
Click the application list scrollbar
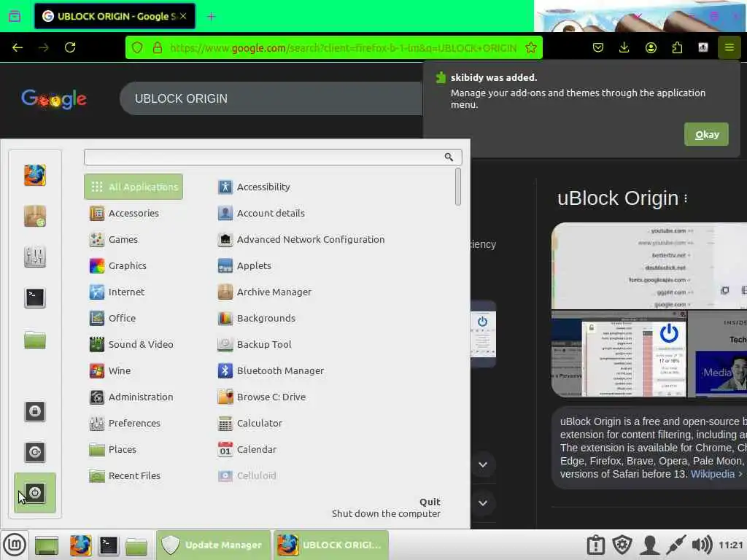click(458, 187)
